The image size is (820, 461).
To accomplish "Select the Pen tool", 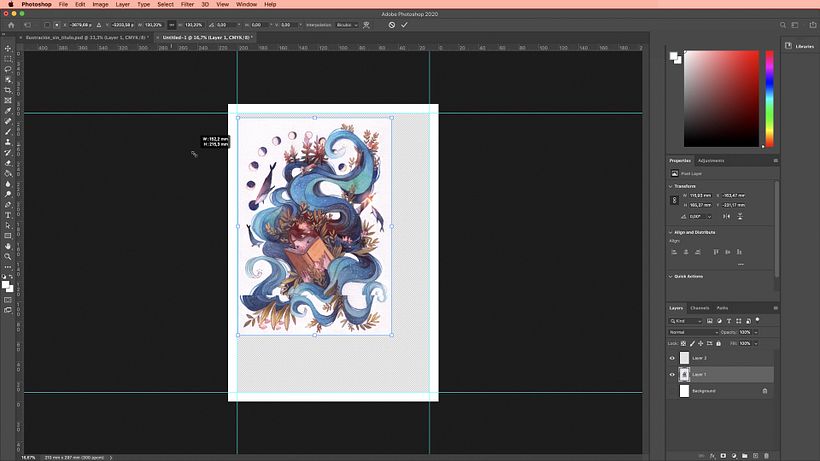I will [x=8, y=205].
